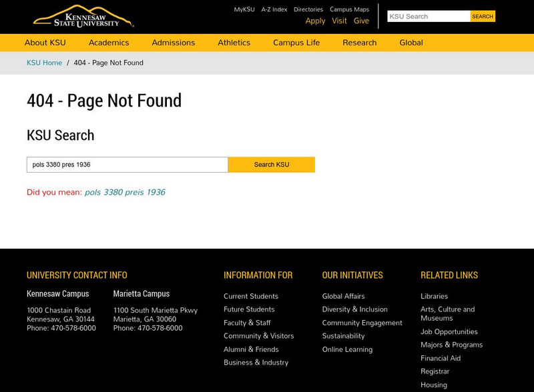Click the Give link
Image resolution: width=534 pixels, height=392 pixels.
click(x=361, y=21)
